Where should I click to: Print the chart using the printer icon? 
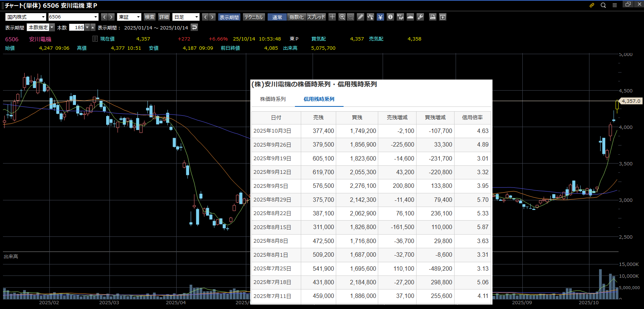(x=433, y=17)
